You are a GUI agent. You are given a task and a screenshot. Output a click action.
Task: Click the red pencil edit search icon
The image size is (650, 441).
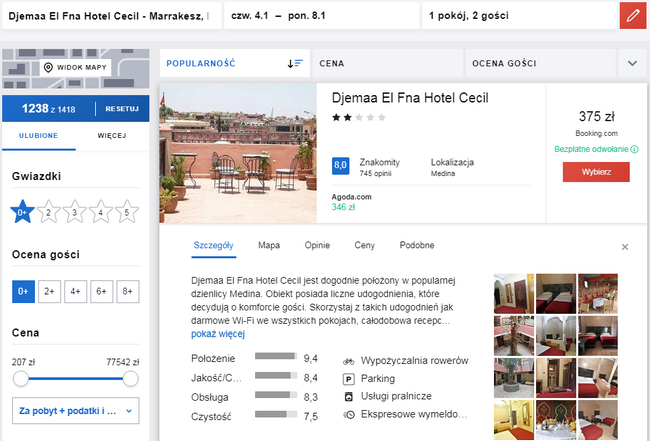click(x=631, y=17)
